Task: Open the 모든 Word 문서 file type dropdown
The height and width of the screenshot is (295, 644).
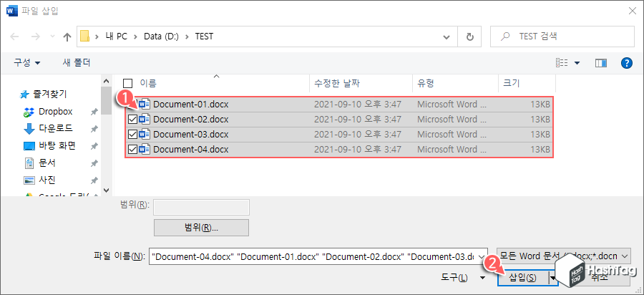Action: click(x=563, y=256)
